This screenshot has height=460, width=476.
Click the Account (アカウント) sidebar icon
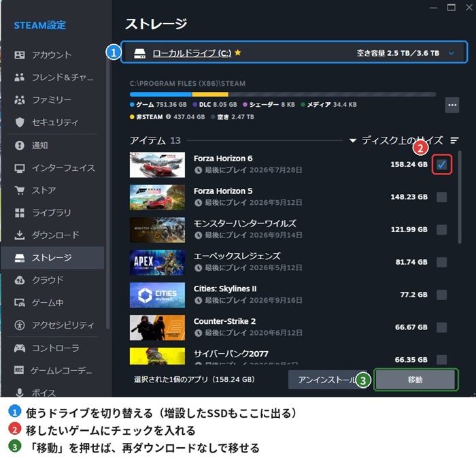point(20,55)
